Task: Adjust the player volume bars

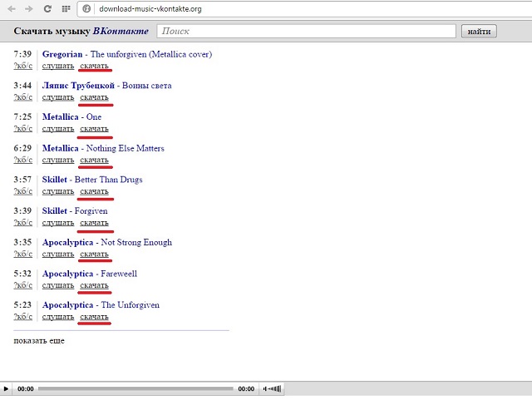Action: [275, 389]
